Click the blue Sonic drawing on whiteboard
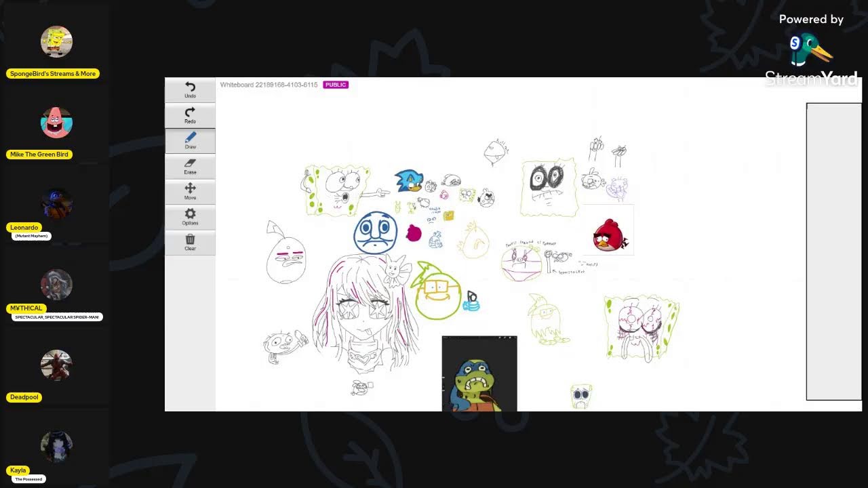This screenshot has width=868, height=488. [409, 180]
